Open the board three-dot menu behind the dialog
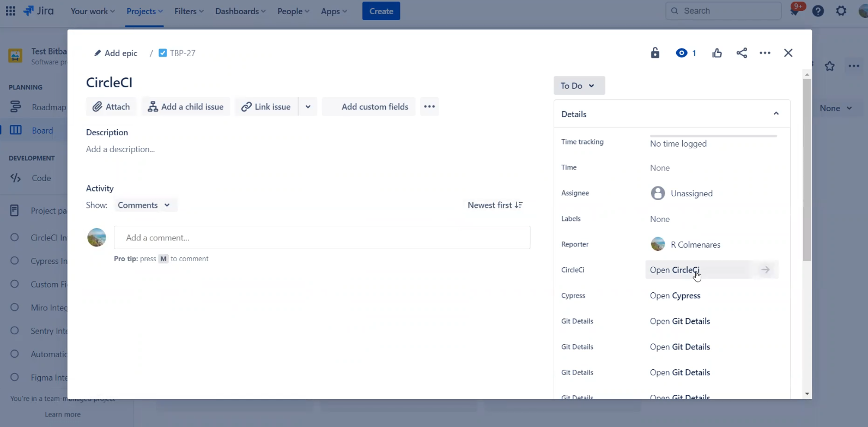 coord(853,66)
